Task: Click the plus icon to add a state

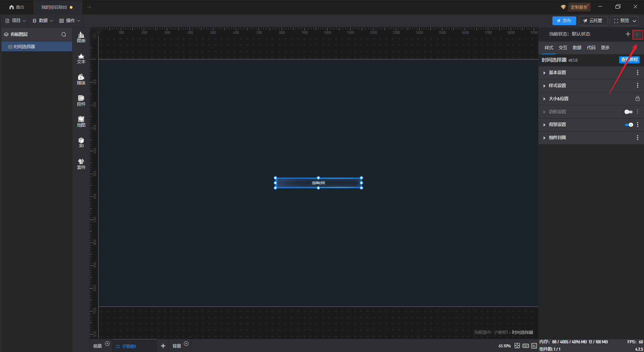Action: [x=628, y=34]
